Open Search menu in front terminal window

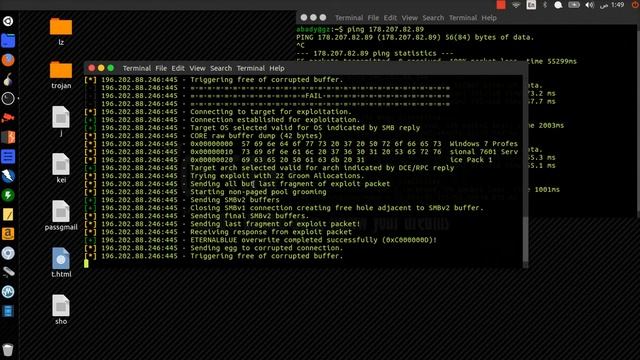tap(221, 68)
